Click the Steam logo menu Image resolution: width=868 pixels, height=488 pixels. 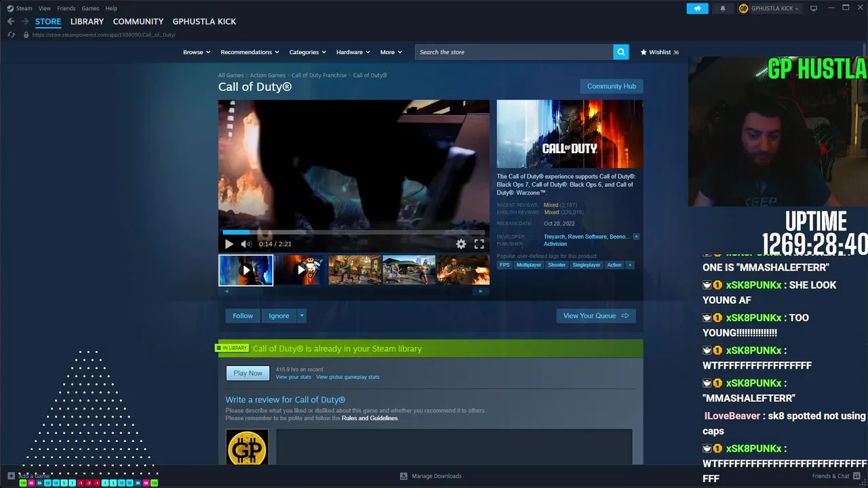tap(20, 8)
